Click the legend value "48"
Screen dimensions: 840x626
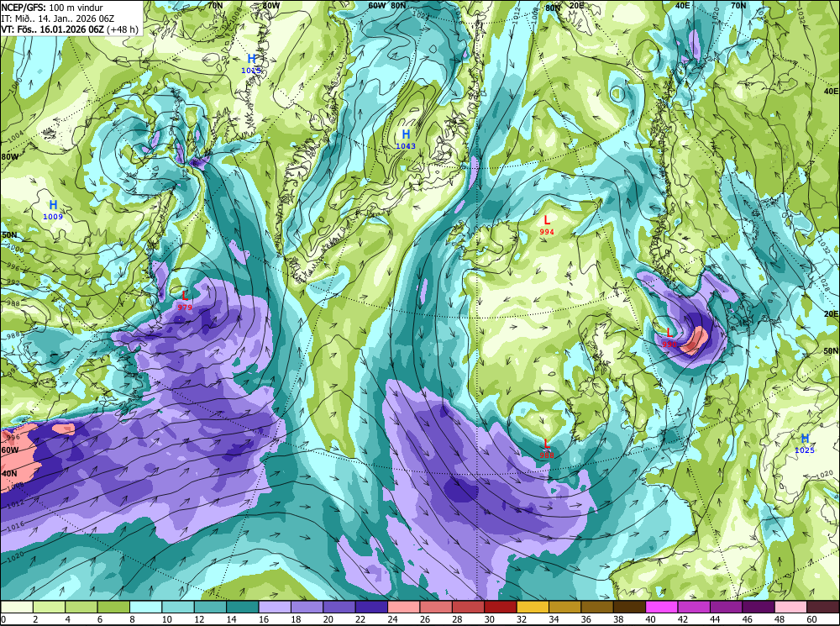coord(779,619)
